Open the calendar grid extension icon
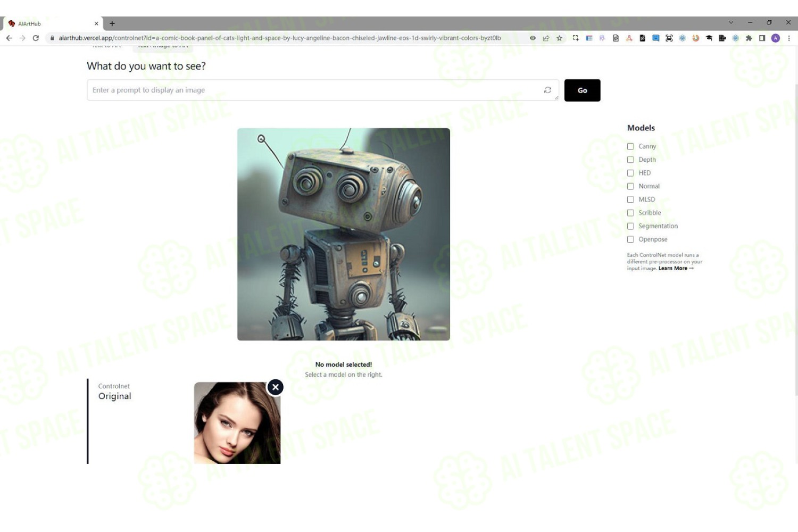Screen dimensions: 798x532 [589, 38]
